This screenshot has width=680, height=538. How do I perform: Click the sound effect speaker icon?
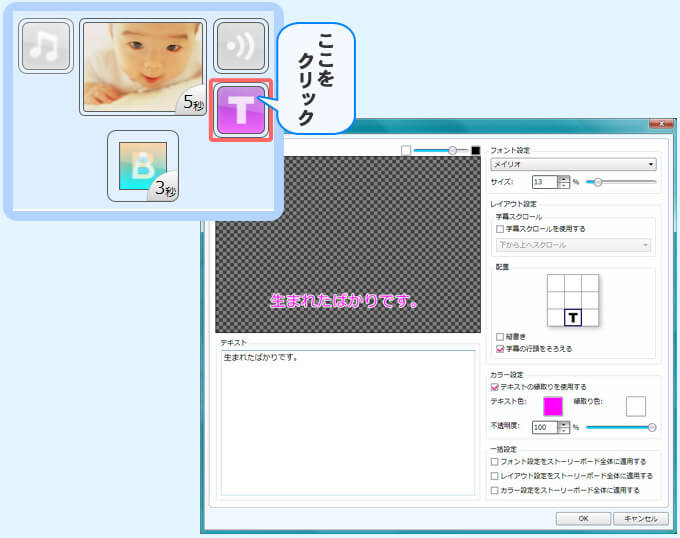coord(240,46)
